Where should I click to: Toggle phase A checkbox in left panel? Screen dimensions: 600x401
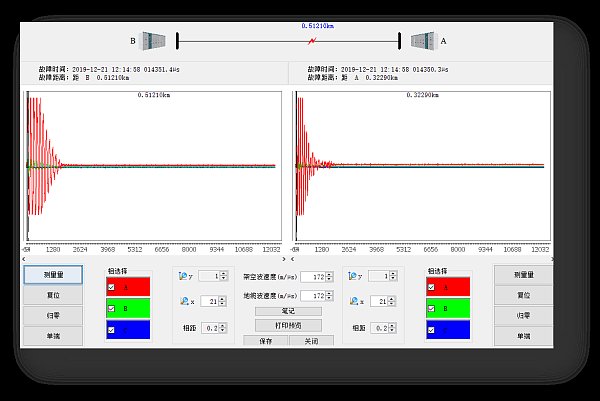(112, 287)
